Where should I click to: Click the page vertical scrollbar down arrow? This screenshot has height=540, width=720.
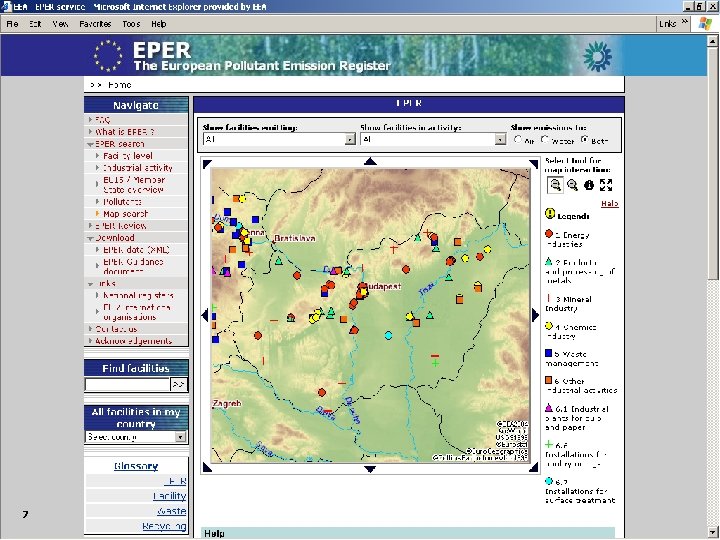[712, 533]
